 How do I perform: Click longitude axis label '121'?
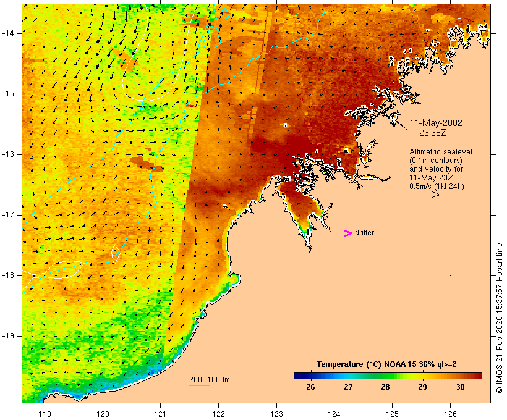click(x=160, y=414)
